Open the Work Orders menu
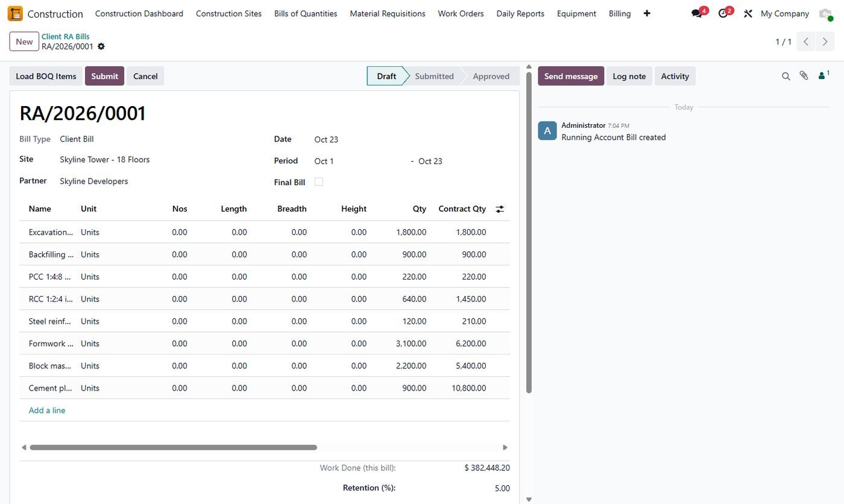This screenshot has height=504, width=844. pos(461,13)
